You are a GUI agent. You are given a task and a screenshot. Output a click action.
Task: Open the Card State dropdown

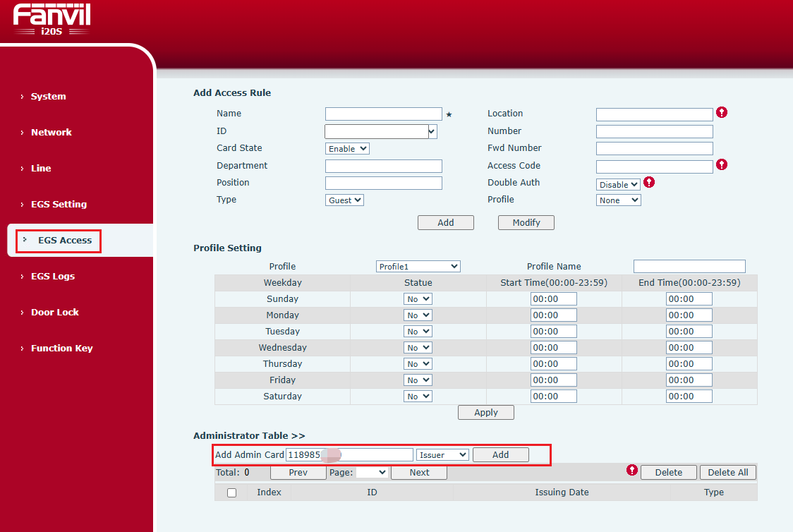(347, 149)
